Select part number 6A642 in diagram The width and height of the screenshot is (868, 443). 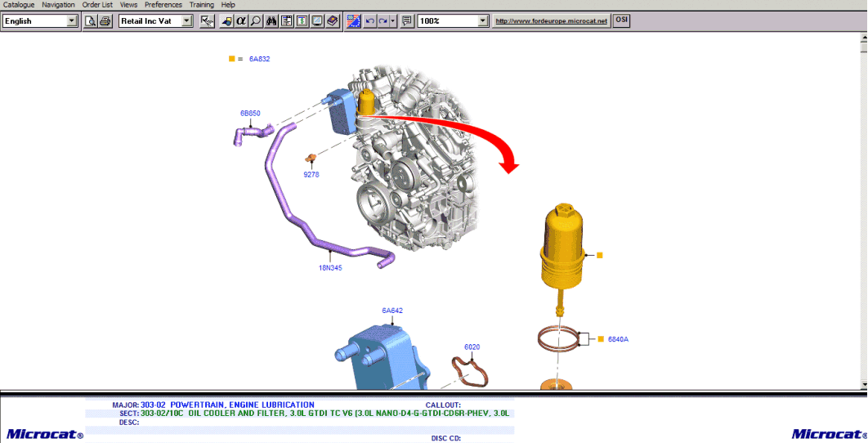392,311
